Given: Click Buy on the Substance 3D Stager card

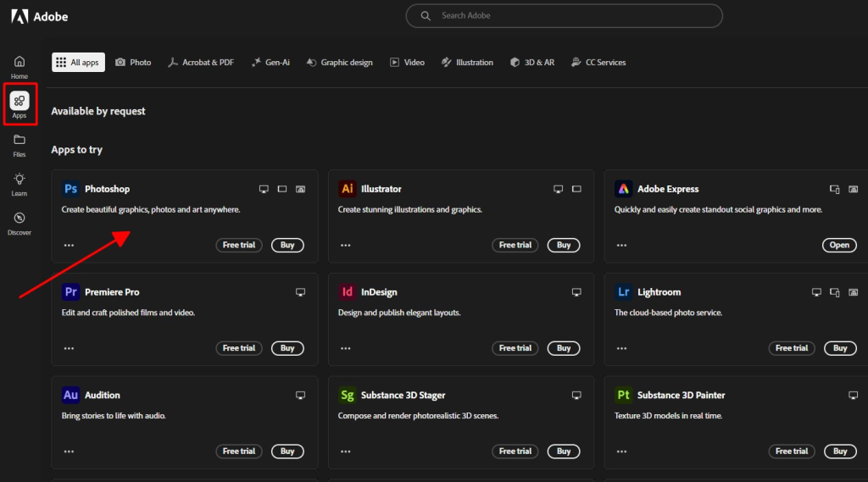Looking at the screenshot, I should (x=564, y=451).
